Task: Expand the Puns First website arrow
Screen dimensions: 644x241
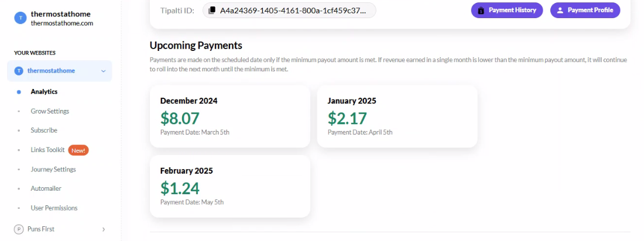Action: tap(104, 229)
